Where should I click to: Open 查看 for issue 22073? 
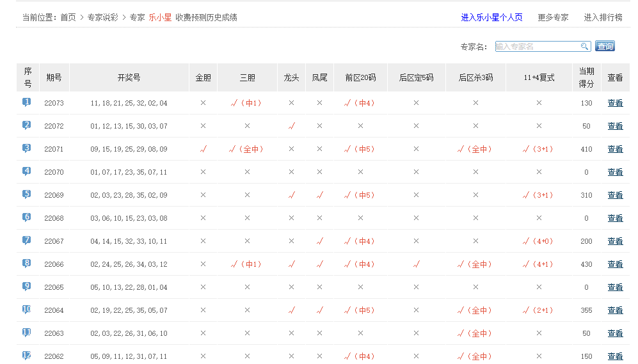pos(615,103)
